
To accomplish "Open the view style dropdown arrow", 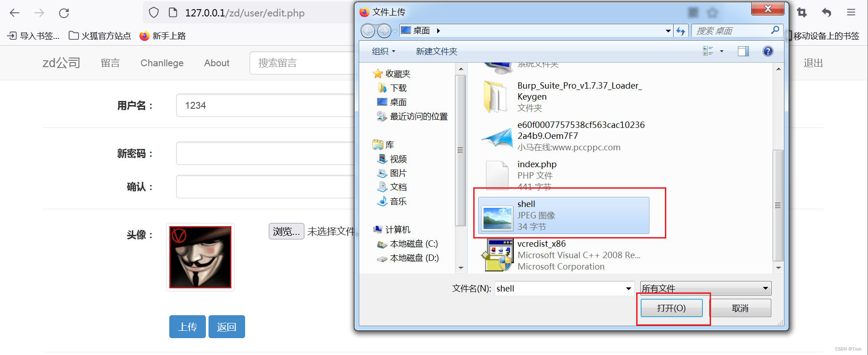I will (722, 51).
